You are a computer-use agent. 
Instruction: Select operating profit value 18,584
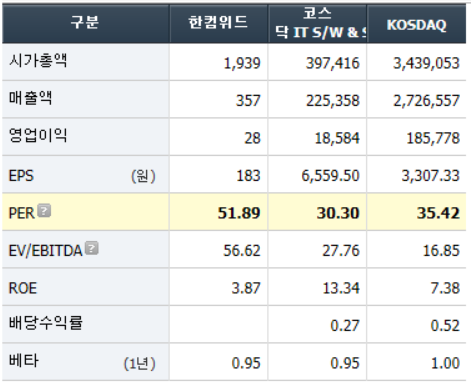(x=337, y=138)
